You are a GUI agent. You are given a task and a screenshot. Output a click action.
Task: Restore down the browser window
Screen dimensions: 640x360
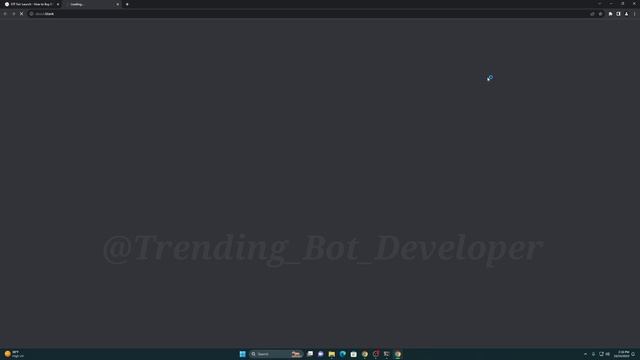(x=622, y=3)
